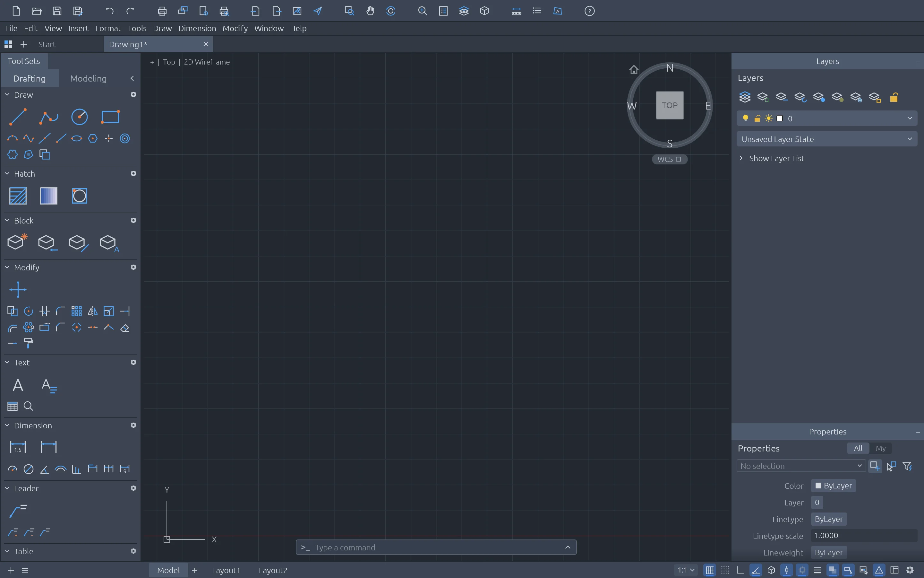Open the annotation scale dropdown
The width and height of the screenshot is (924, 578).
pyautogui.click(x=686, y=570)
